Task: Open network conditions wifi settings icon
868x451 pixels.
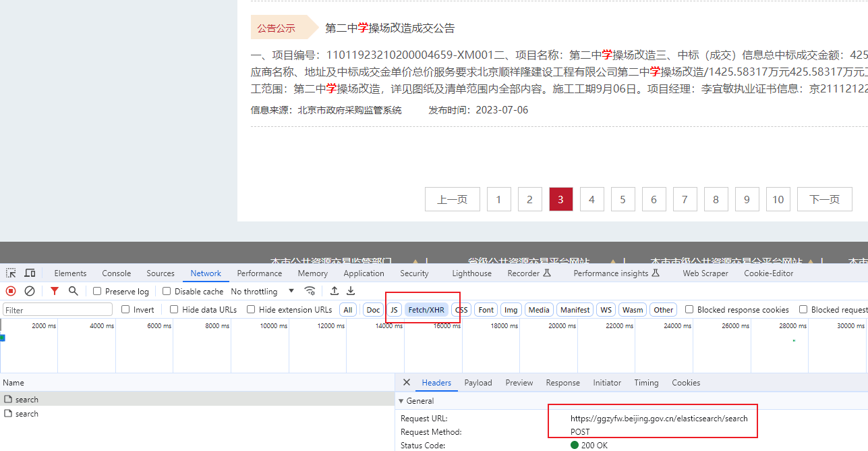Action: (310, 291)
